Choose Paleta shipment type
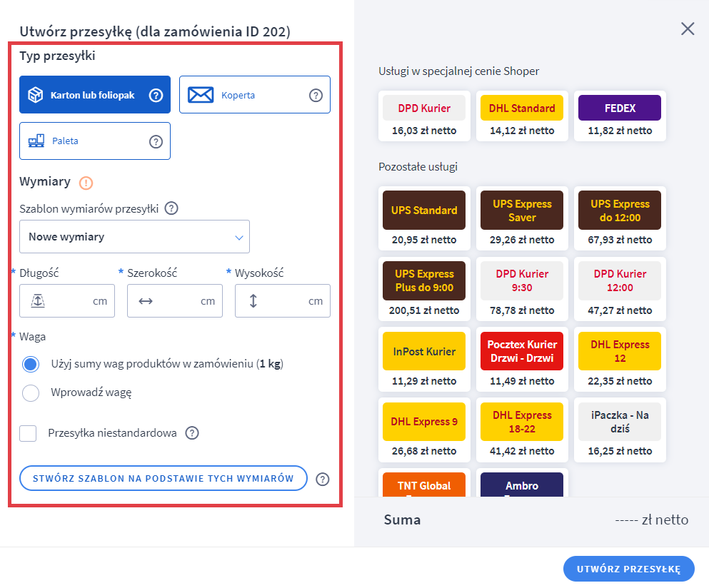This screenshot has height=588, width=709. tap(94, 141)
